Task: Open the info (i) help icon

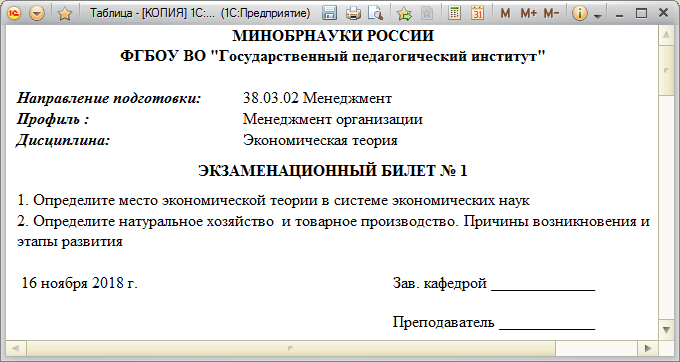Action: tap(580, 13)
